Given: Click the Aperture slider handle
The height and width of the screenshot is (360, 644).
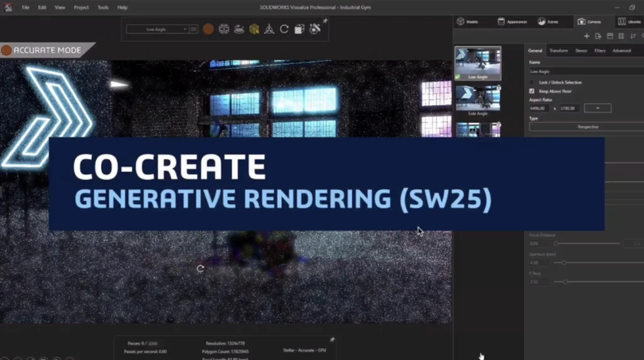Looking at the screenshot, I should click(x=564, y=262).
